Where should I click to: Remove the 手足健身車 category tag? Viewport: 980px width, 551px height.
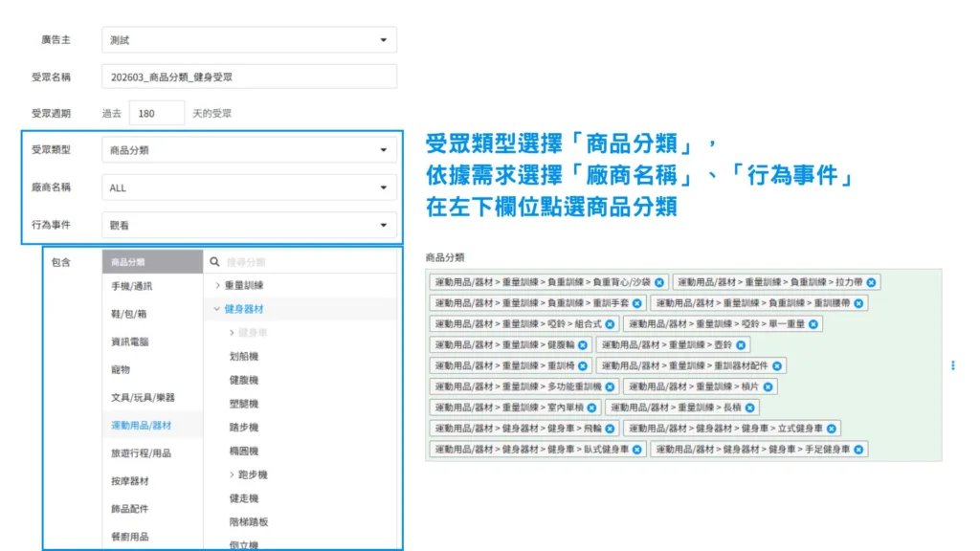859,449
